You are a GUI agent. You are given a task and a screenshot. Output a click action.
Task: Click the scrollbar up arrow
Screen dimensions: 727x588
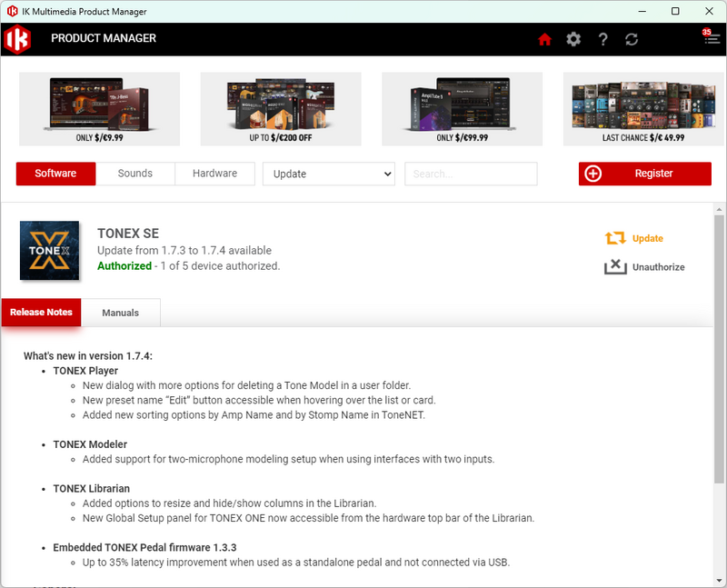click(719, 210)
